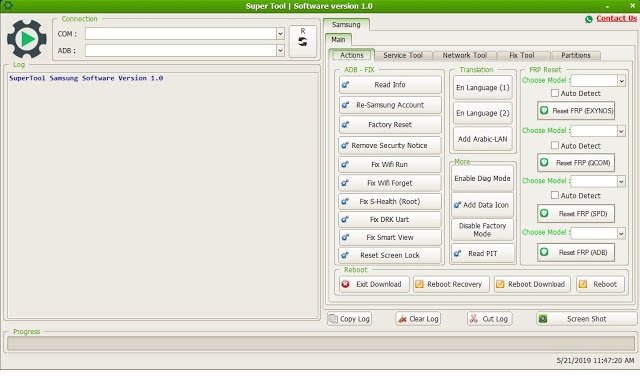The width and height of the screenshot is (640, 376).
Task: Click the Reboot button
Action: click(600, 284)
